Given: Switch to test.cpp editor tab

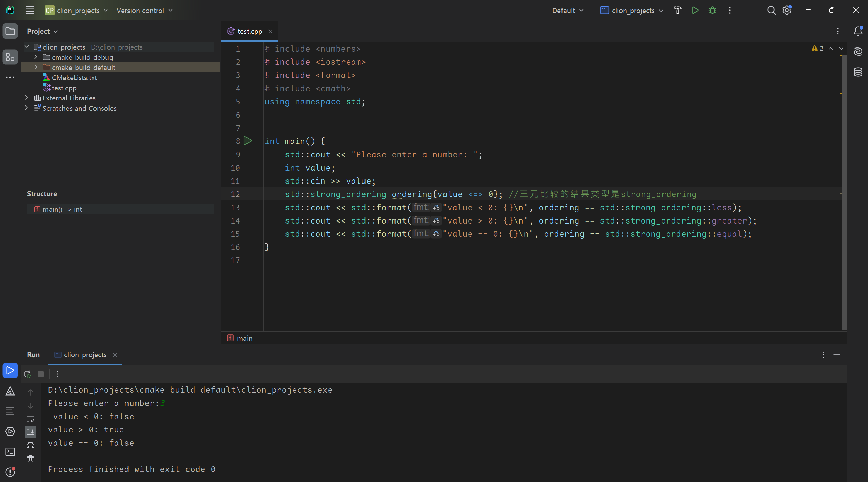Looking at the screenshot, I should click(x=250, y=31).
